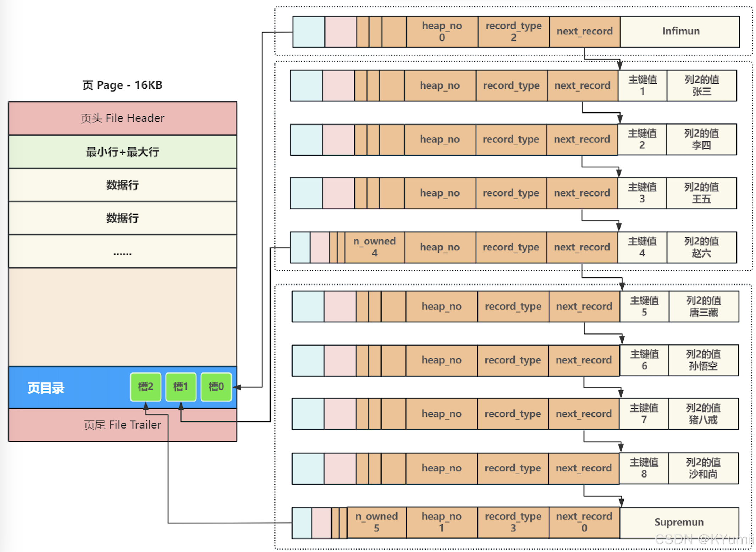The width and height of the screenshot is (756, 552).
Task: Select the Supremun record cell
Action: [679, 523]
